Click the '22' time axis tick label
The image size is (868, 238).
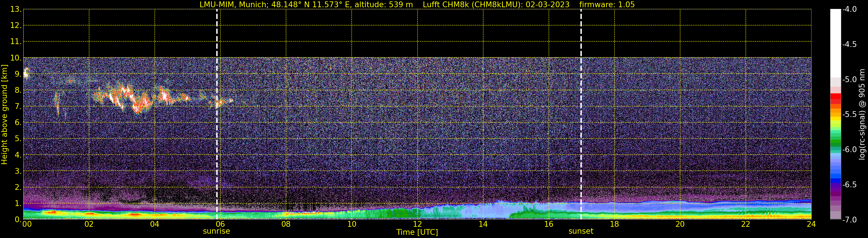(x=746, y=224)
